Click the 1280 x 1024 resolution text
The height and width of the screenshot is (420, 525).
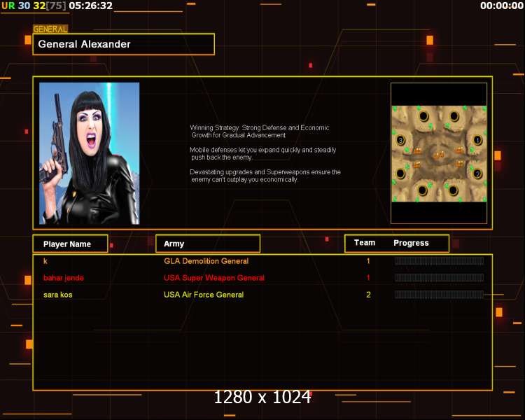[262, 397]
